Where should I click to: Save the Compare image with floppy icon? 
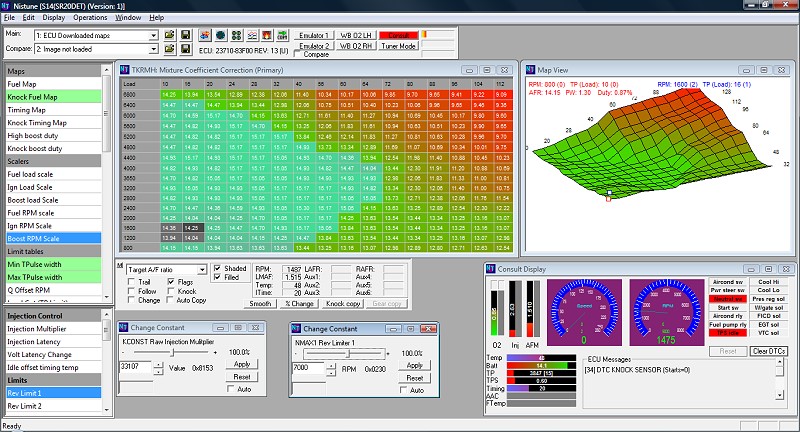pyautogui.click(x=186, y=48)
